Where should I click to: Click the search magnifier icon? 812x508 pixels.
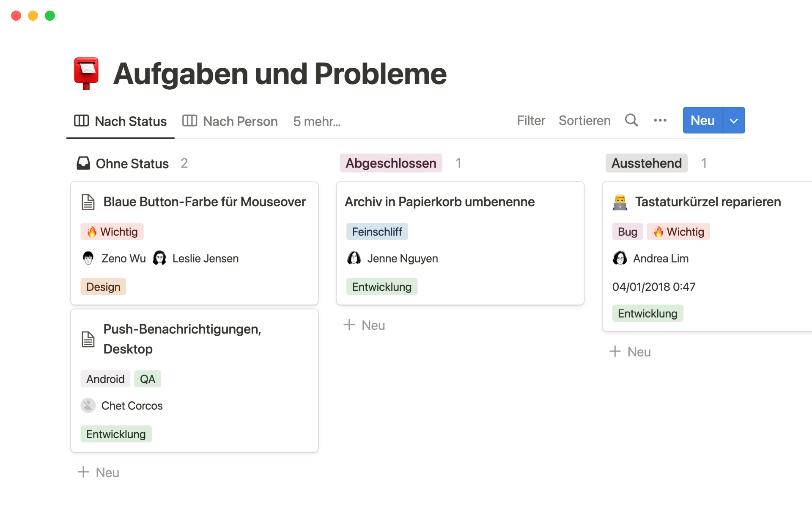(631, 120)
